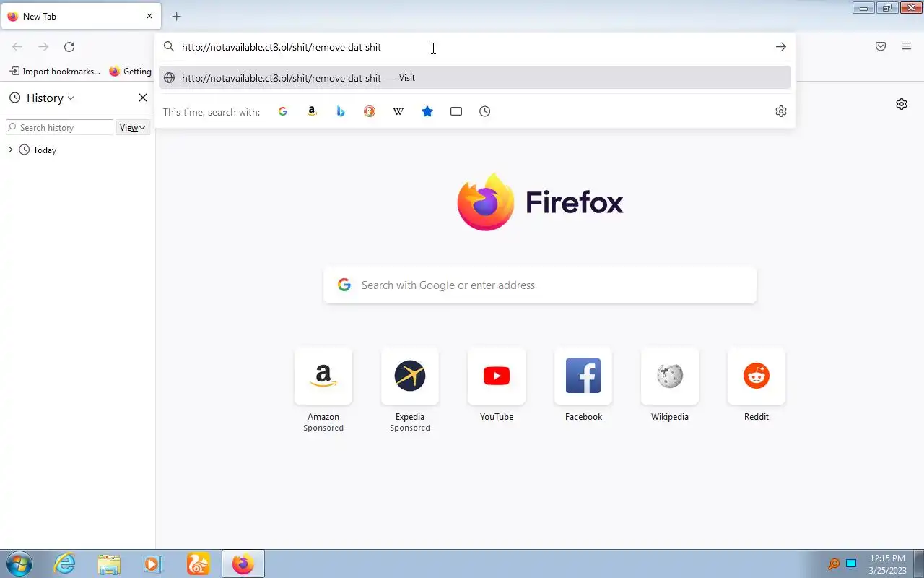Open Windows Explorer folder from taskbar
The width and height of the screenshot is (924, 578).
coord(109,564)
